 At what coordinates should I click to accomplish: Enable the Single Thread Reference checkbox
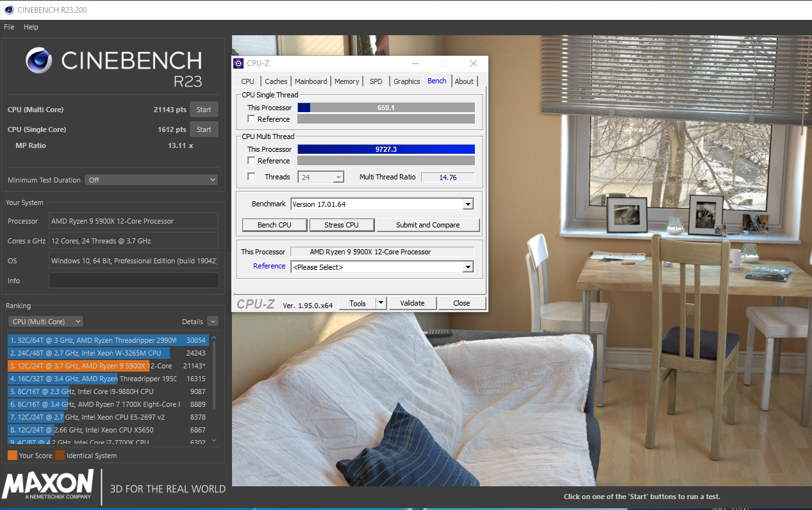click(x=251, y=119)
